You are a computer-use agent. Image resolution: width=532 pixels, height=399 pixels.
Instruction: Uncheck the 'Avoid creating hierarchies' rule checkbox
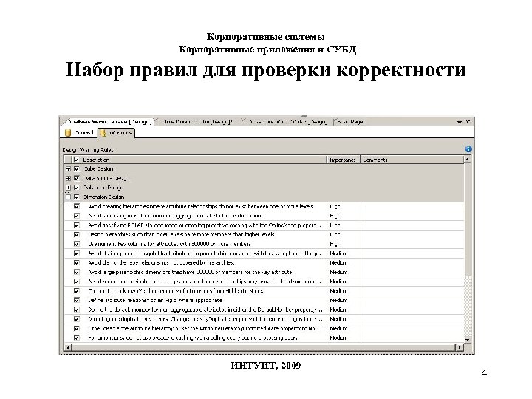(x=77, y=206)
